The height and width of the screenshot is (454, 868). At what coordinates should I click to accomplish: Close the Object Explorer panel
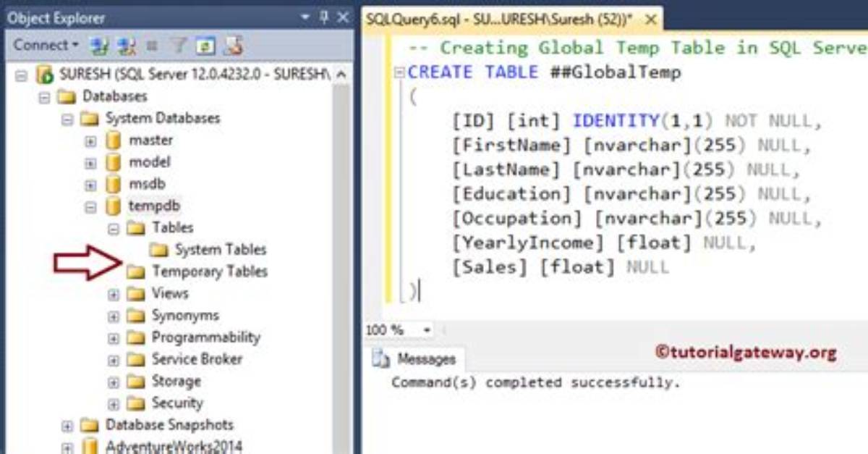point(342,18)
